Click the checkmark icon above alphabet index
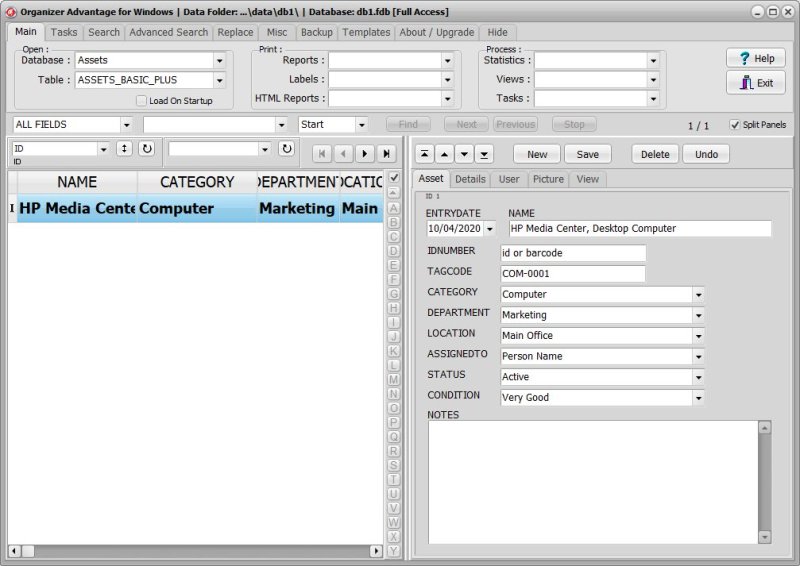The width and height of the screenshot is (800, 566). tap(394, 178)
